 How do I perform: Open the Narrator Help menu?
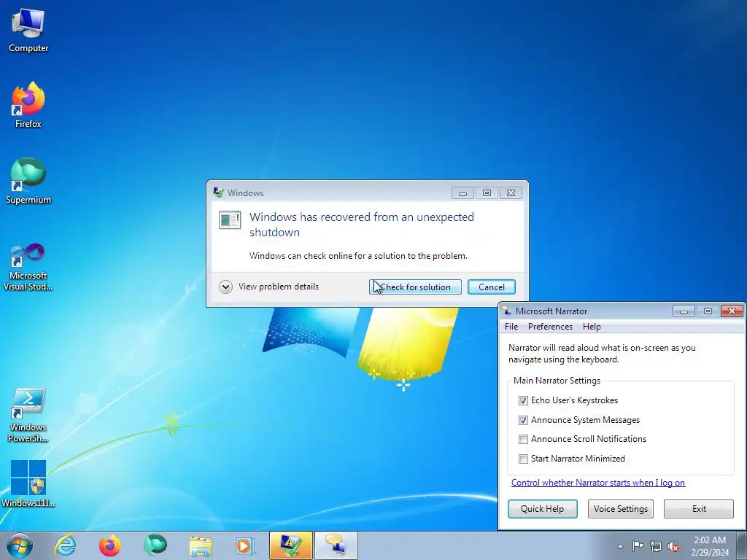(592, 327)
